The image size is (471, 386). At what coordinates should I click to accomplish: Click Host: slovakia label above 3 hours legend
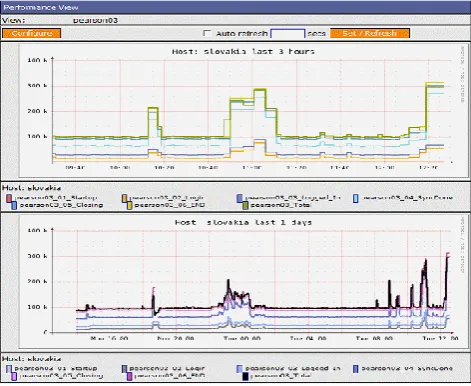click(x=32, y=188)
